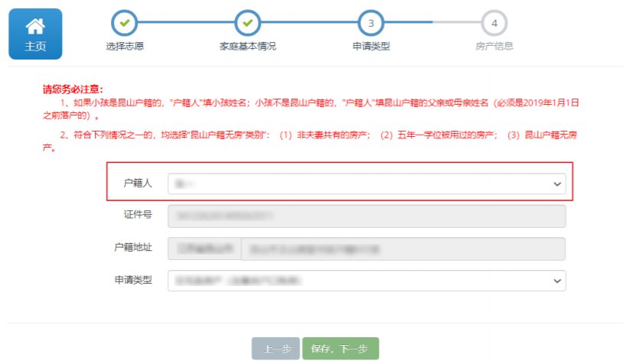Image resolution: width=623 pixels, height=364 pixels.
Task: Go to the 家庭基本情况 step label
Action: tap(247, 46)
